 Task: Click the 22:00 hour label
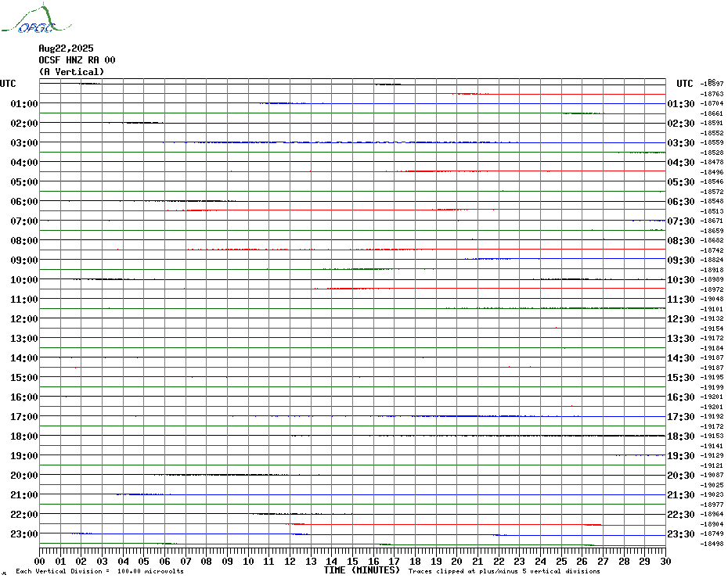[x=24, y=514]
